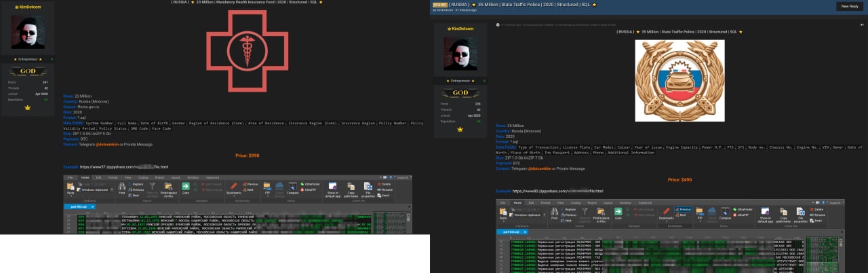Launch UltraFinder from left editor ribbon
The height and width of the screenshot is (273, 868).
tap(310, 184)
